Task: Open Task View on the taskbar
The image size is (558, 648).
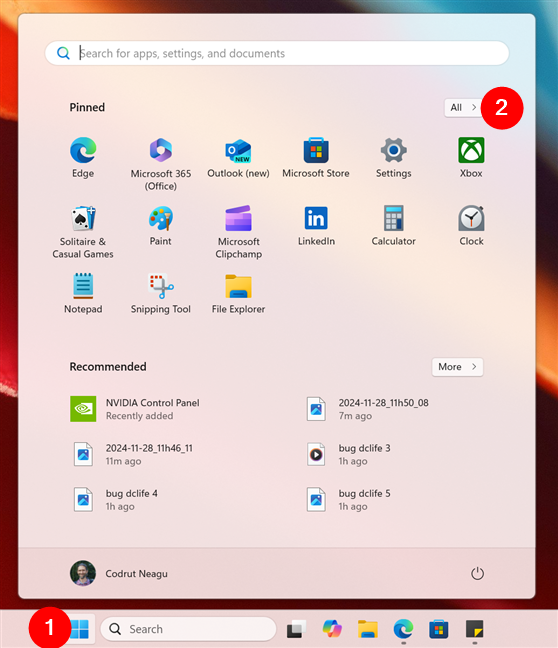Action: pos(296,629)
